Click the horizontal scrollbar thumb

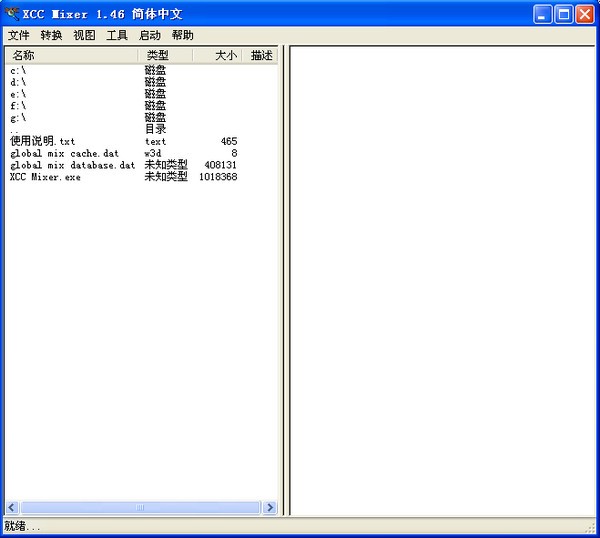(140, 507)
